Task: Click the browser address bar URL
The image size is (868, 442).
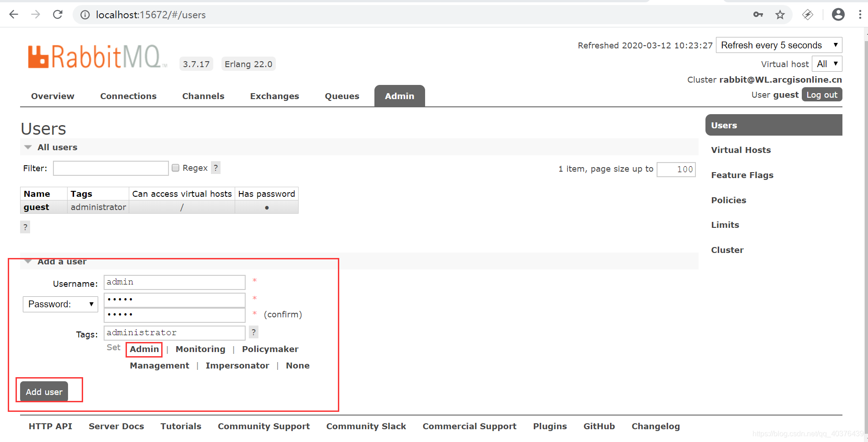Action: (x=151, y=15)
